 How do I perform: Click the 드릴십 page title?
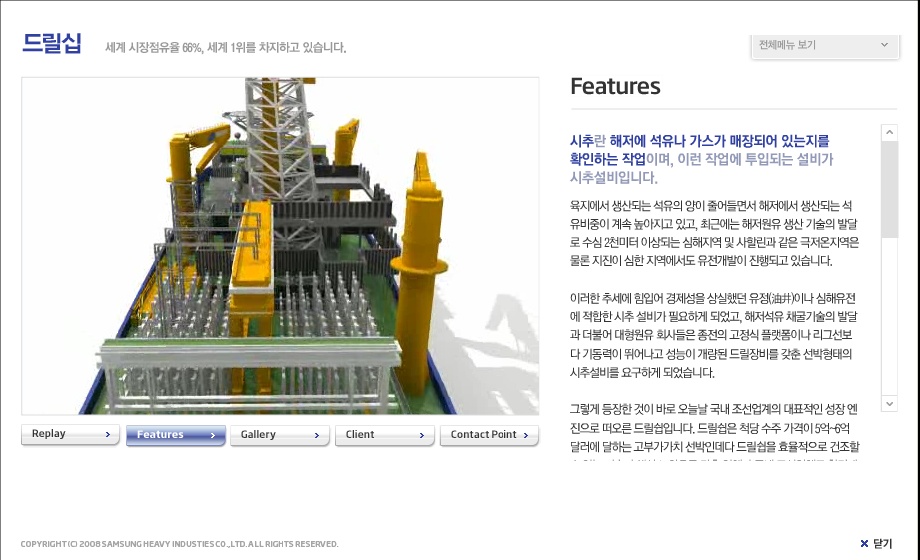(x=52, y=43)
